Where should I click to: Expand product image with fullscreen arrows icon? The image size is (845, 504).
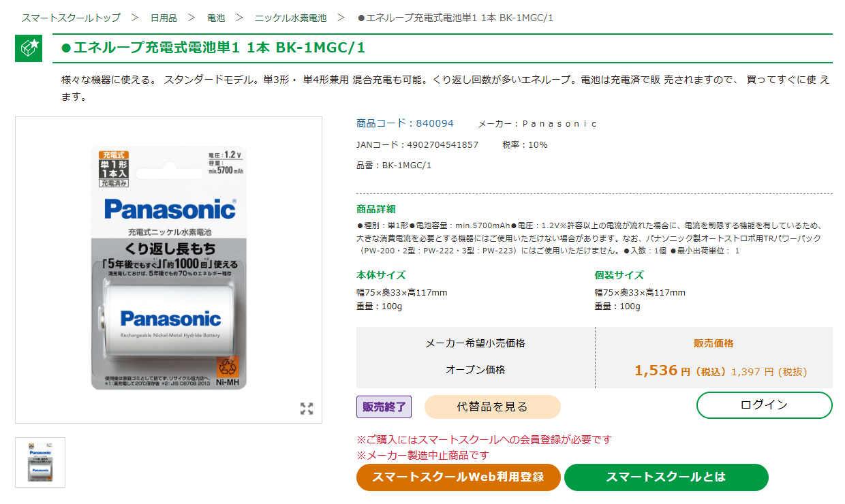307,409
